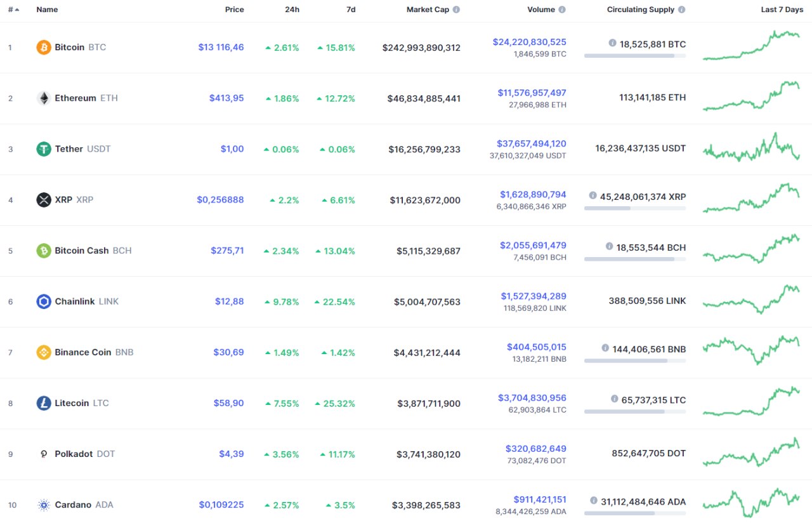Click the Ethereum diamond logo icon

tap(44, 98)
